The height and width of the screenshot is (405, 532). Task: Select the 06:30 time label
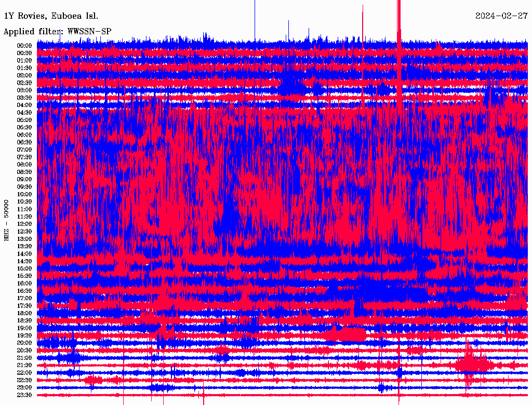click(24, 142)
